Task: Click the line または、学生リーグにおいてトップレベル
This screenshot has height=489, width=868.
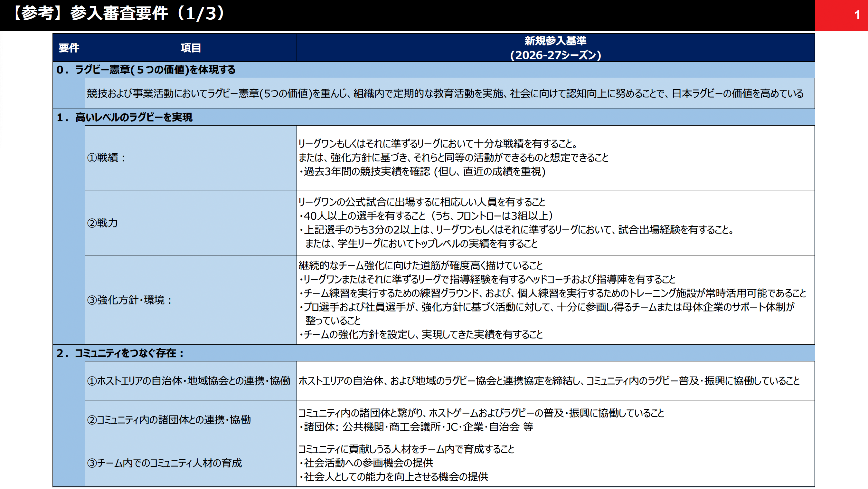Action: 421,244
